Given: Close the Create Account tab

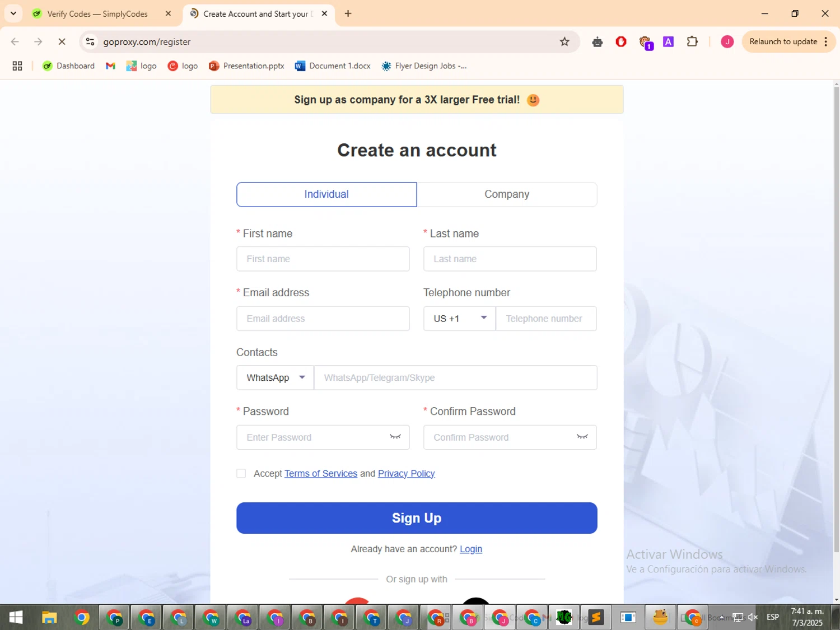Looking at the screenshot, I should coord(324,13).
